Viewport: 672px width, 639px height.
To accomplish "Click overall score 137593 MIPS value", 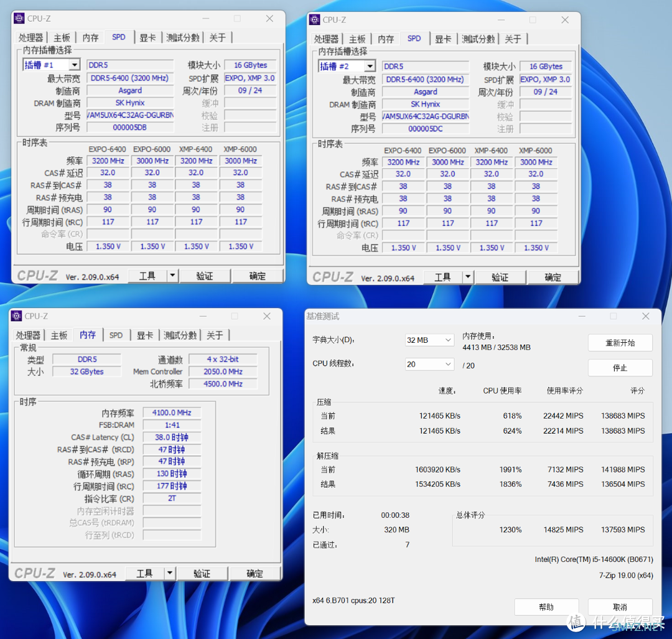I will [623, 529].
